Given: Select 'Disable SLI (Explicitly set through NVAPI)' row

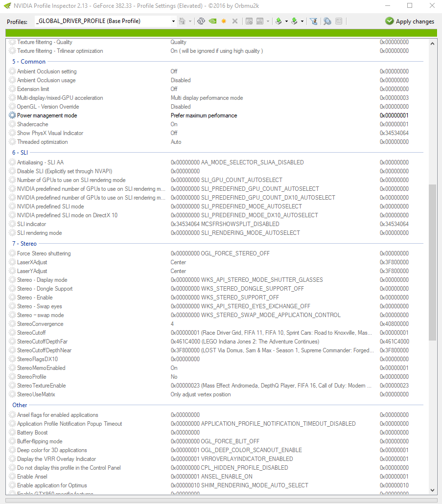Looking at the screenshot, I should (217, 171).
